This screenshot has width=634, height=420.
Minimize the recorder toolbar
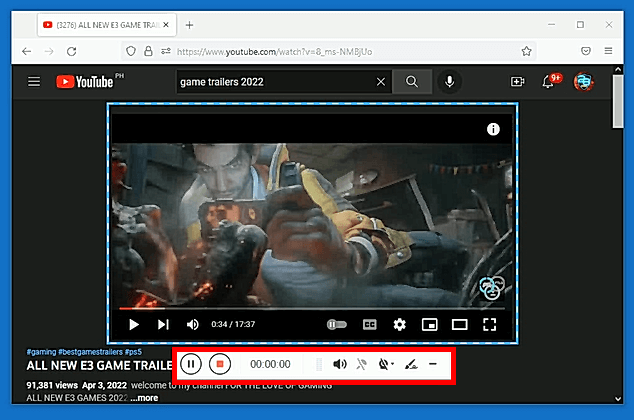tap(433, 364)
